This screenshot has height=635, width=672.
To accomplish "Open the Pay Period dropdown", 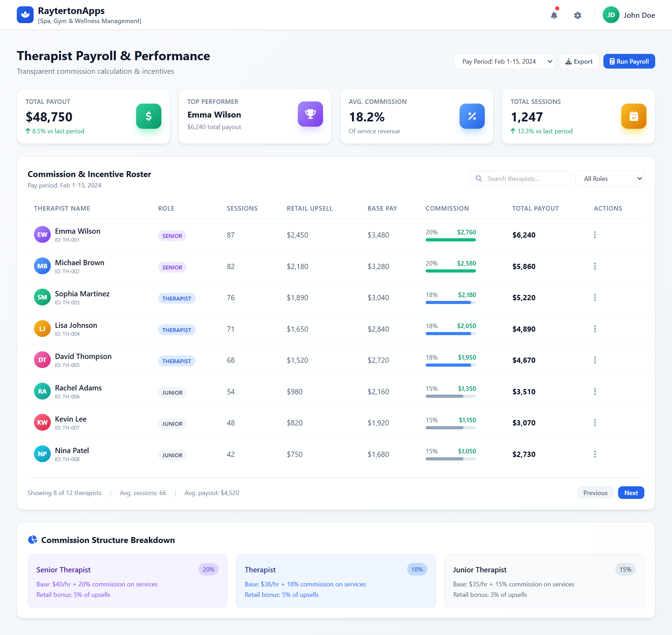I will 504,61.
